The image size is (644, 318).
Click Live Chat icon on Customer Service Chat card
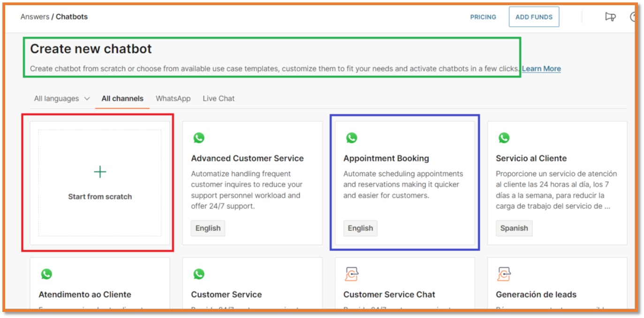coord(351,274)
